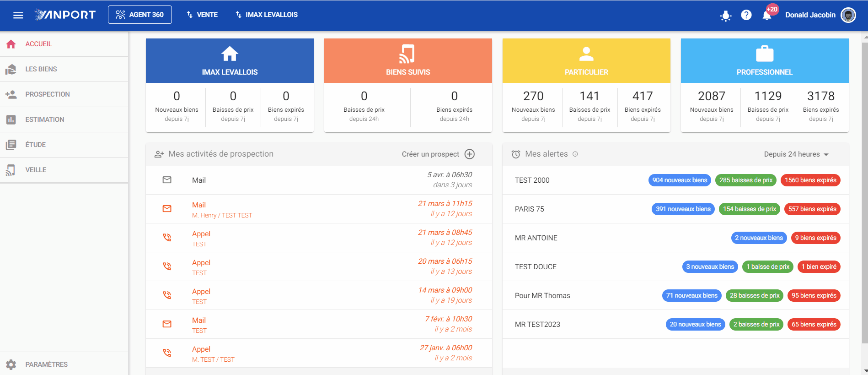Screen dimensions: 868x375
Task: Click the 71 nouveaux biens badge
Action: pyautogui.click(x=691, y=295)
